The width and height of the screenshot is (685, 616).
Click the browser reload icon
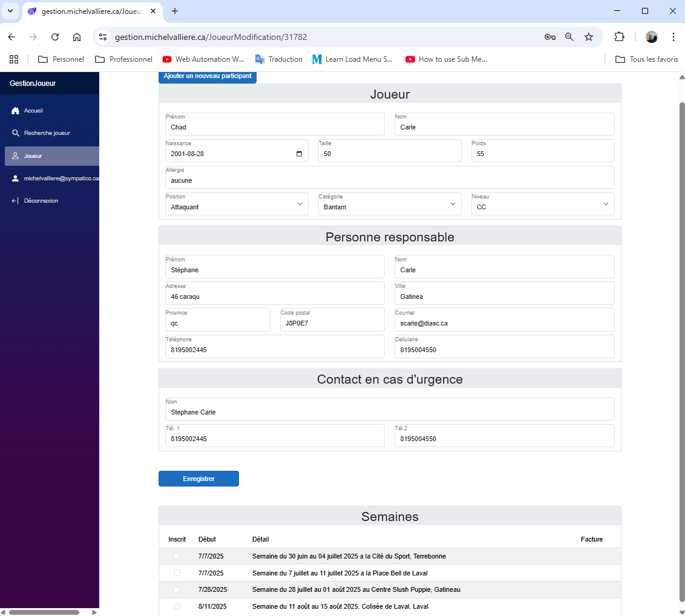55,37
